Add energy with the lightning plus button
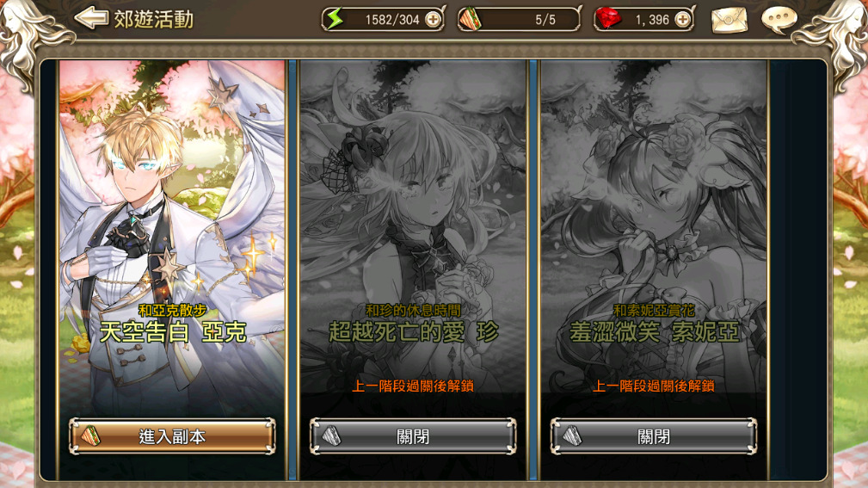Screen dimensions: 868x488 point(433,20)
